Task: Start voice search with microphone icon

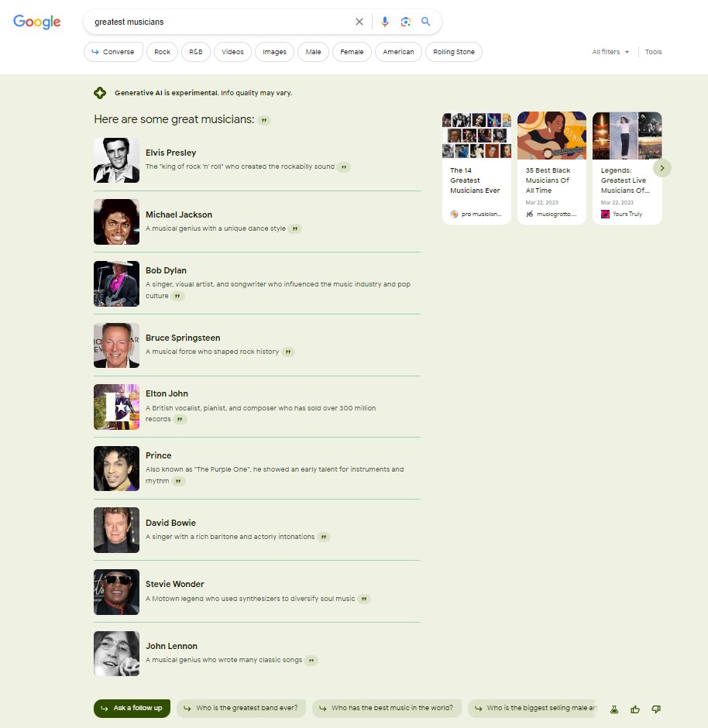Action: (384, 22)
